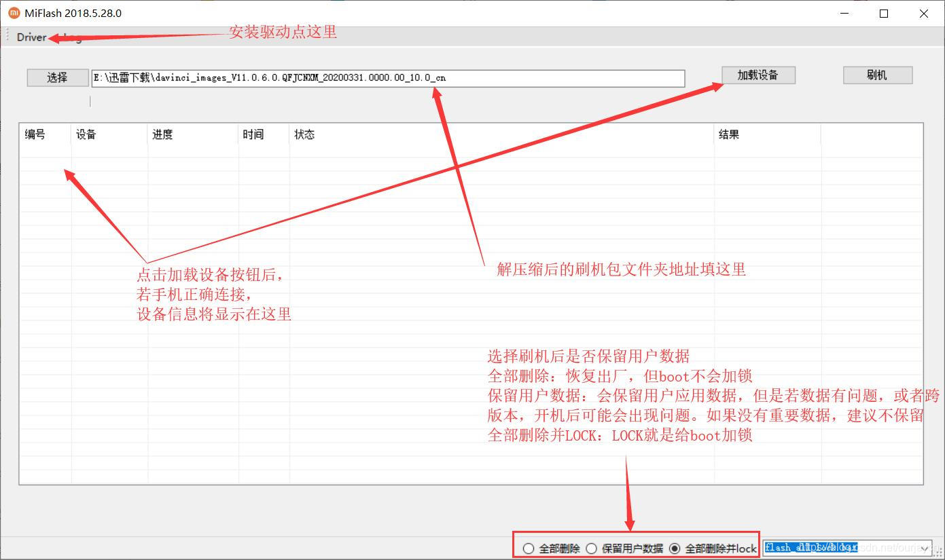Click the 进度 column header
The height and width of the screenshot is (560, 945).
point(193,134)
